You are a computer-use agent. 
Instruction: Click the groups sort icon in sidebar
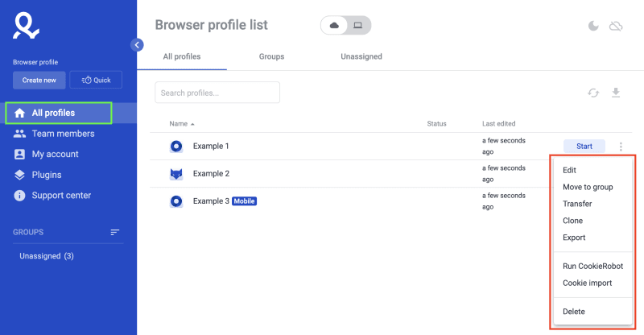pos(115,232)
